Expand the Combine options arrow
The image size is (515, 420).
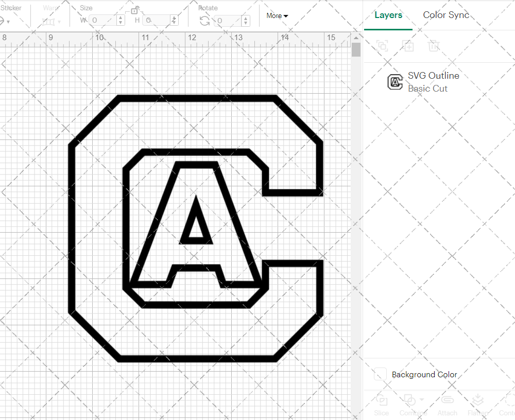(422, 399)
